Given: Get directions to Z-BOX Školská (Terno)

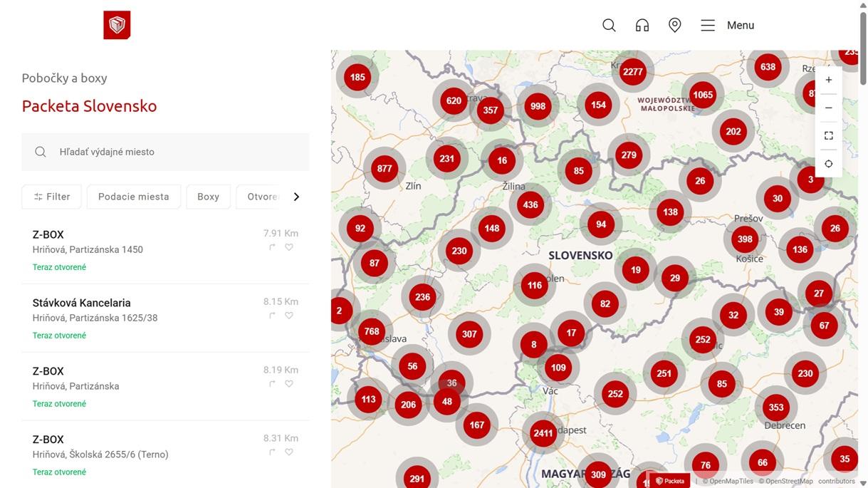Looking at the screenshot, I should click(x=272, y=452).
